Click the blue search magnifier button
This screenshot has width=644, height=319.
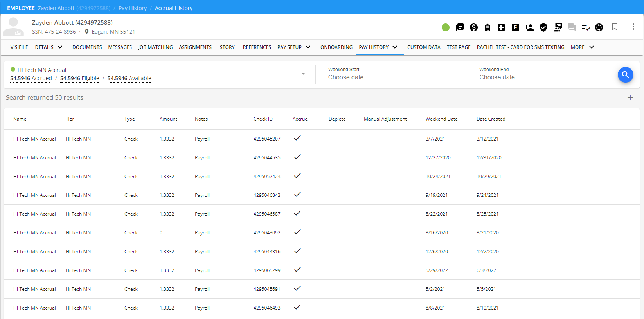[625, 75]
